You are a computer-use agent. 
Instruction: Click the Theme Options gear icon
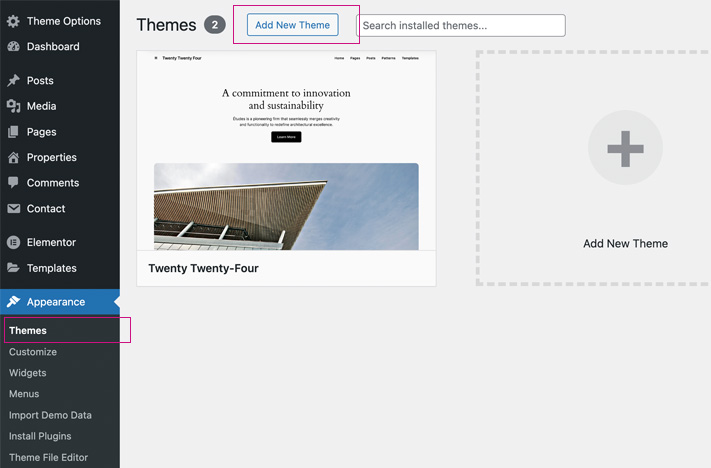13,21
